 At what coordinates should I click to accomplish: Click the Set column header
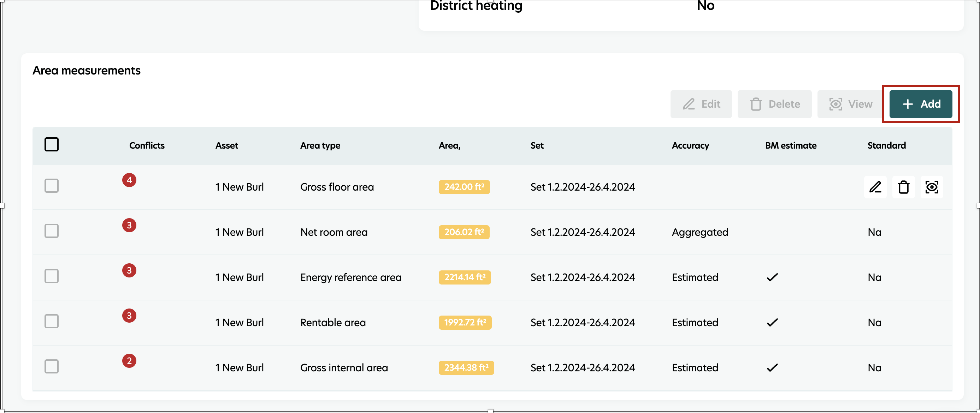pos(537,146)
